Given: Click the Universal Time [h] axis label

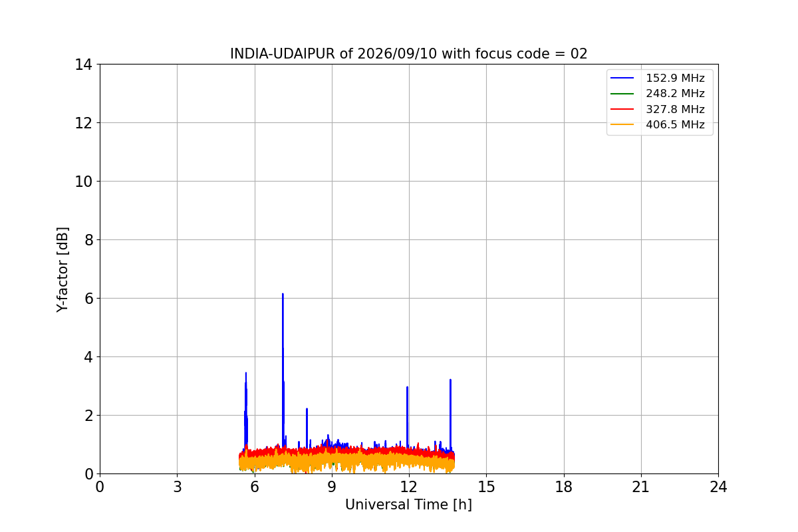Looking at the screenshot, I should [408, 505].
